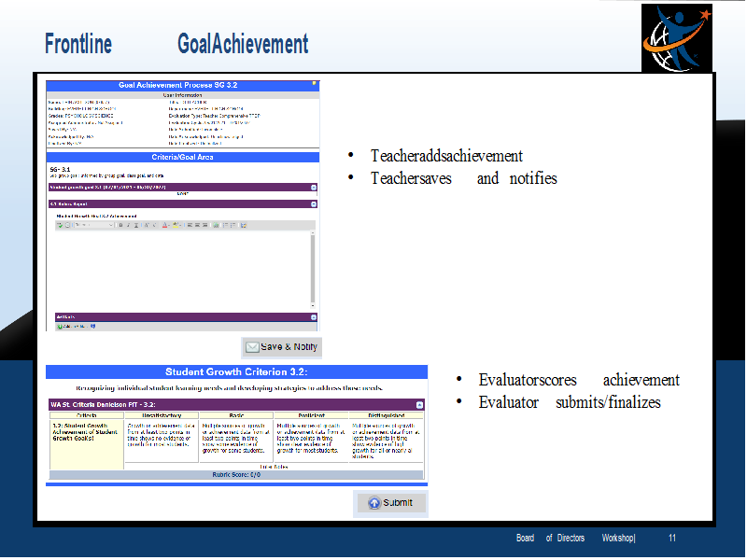Click inside the achievement text editor area
The height and width of the screenshot is (560, 747).
182,271
